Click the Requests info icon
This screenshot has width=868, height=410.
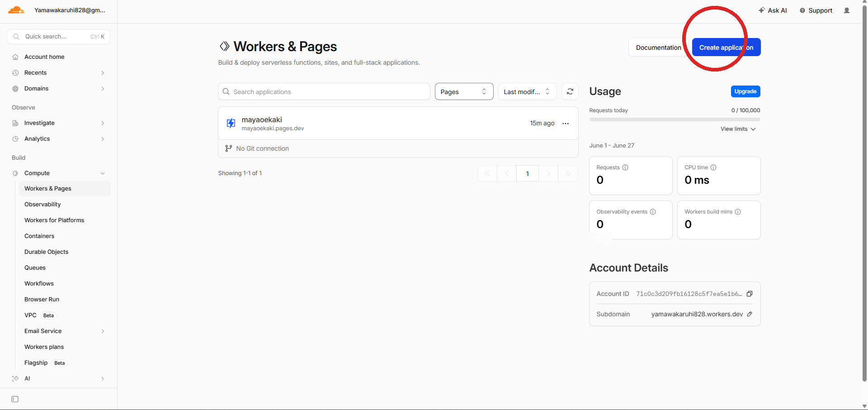click(x=625, y=167)
